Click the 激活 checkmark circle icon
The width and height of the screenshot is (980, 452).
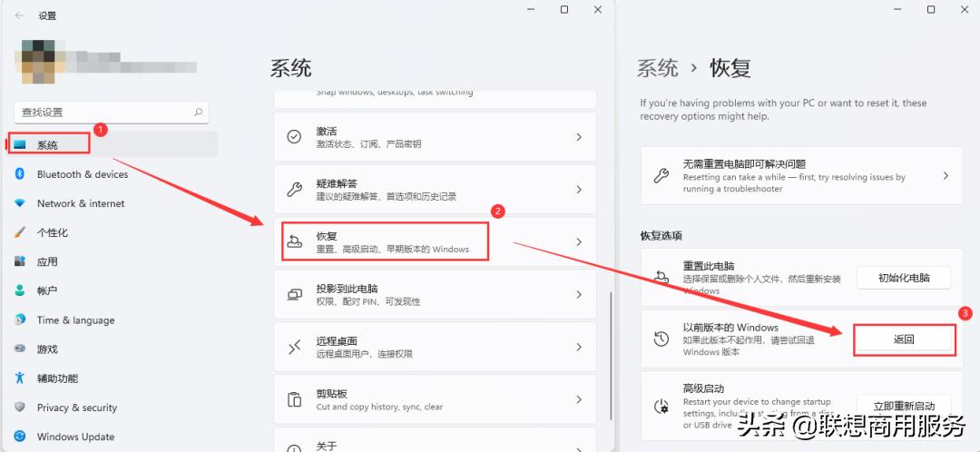(294, 137)
